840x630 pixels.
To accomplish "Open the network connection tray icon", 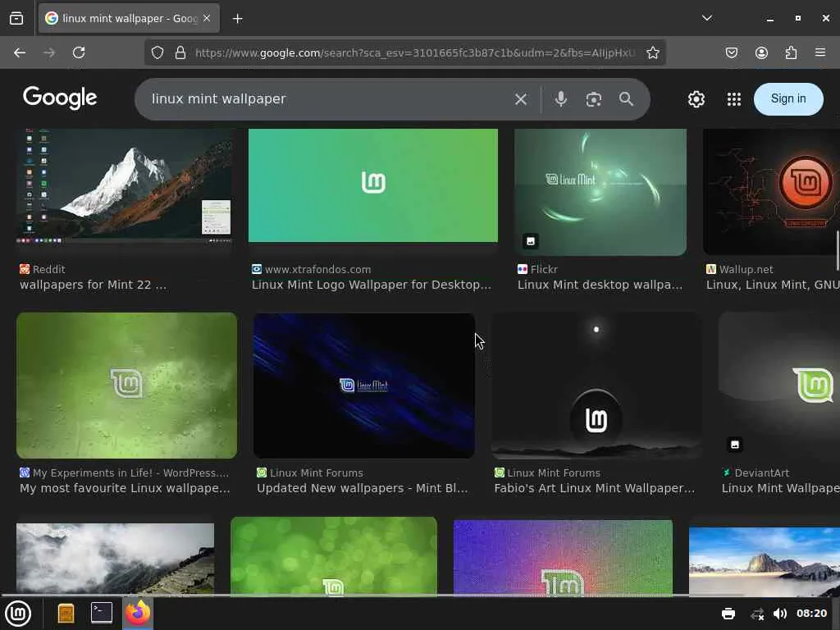I will coord(757,614).
